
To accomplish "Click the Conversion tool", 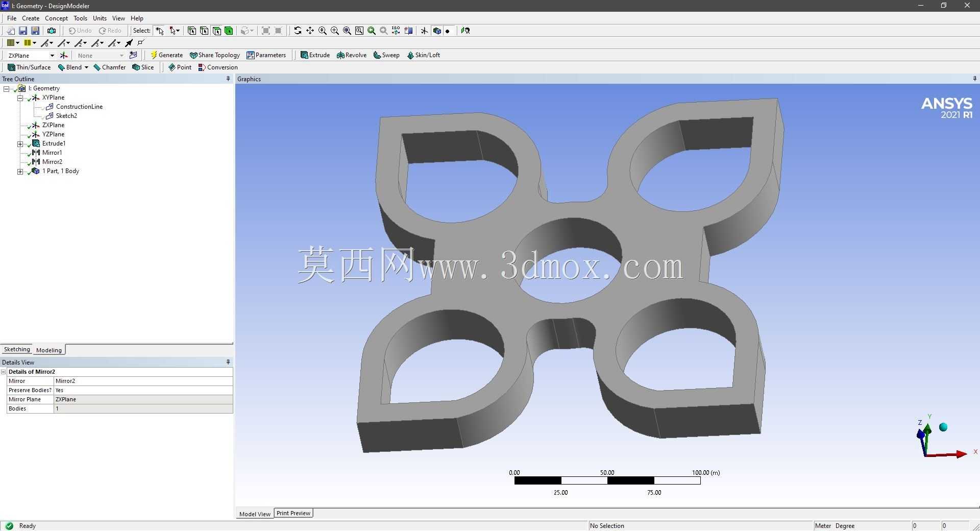I will 218,67.
